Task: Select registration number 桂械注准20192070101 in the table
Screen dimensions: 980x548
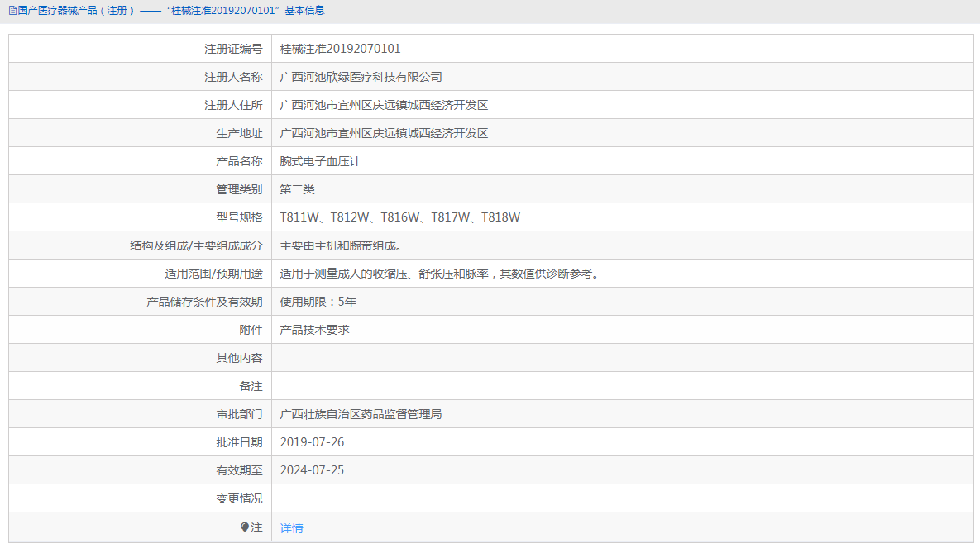Action: pos(340,49)
